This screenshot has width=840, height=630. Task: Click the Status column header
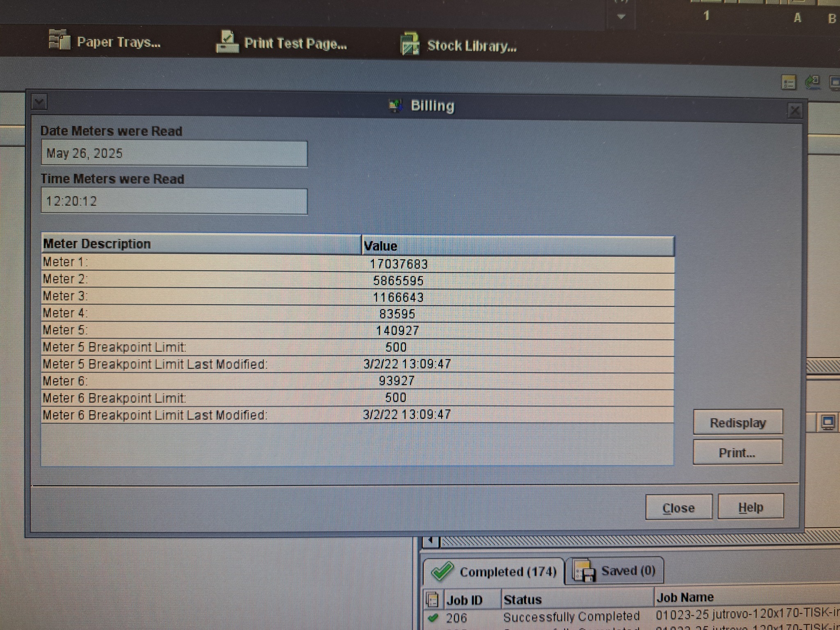522,600
